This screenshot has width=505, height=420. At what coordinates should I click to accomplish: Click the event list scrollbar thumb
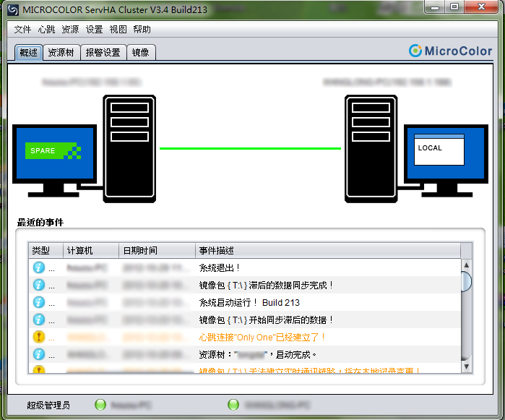467,282
